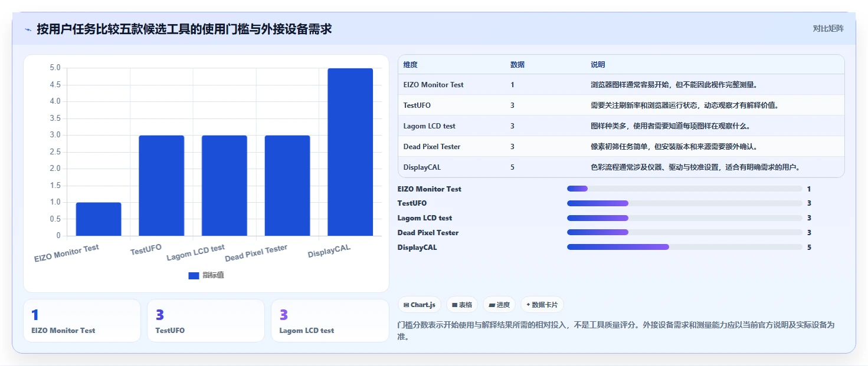The image size is (868, 366).
Task: Select the Chart.js chip
Action: pyautogui.click(x=420, y=305)
